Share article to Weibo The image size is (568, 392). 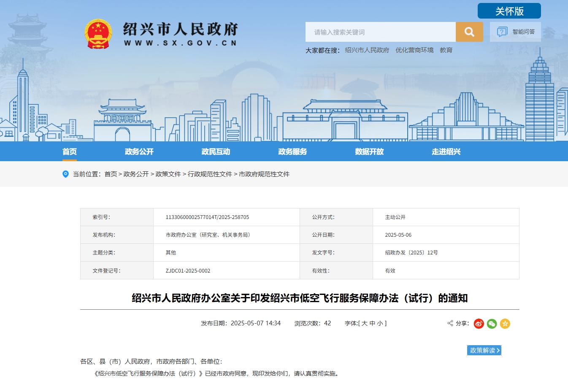pos(479,324)
